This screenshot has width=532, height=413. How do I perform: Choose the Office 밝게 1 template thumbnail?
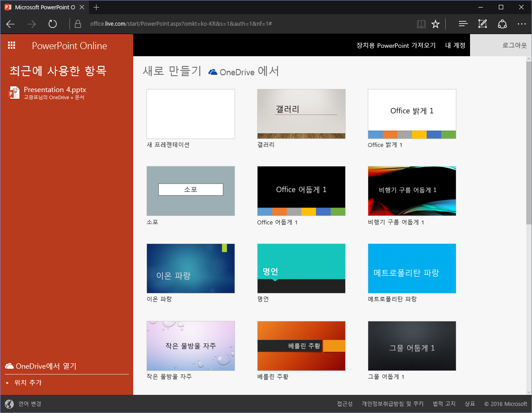pos(412,114)
